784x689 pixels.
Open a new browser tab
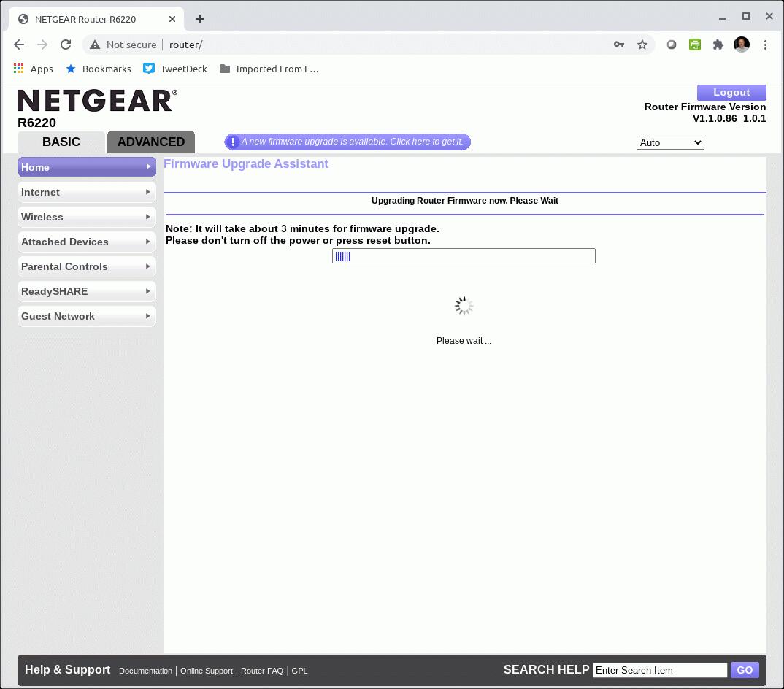(x=200, y=19)
